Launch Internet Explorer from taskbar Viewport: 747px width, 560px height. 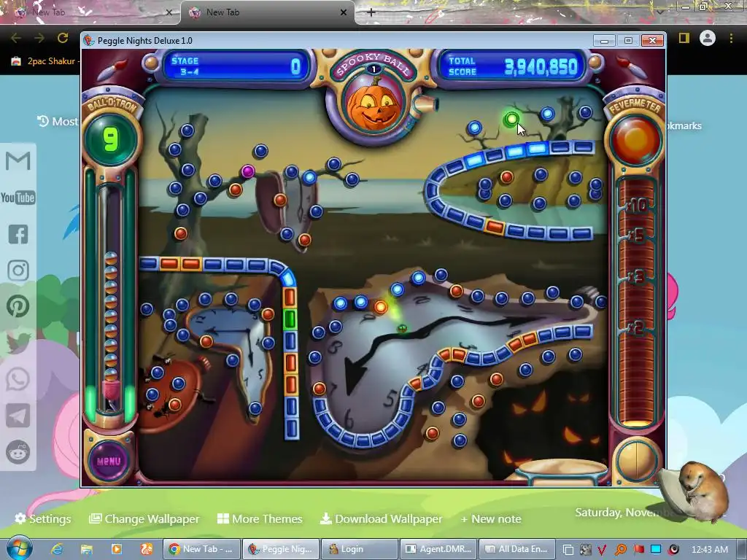(57, 549)
